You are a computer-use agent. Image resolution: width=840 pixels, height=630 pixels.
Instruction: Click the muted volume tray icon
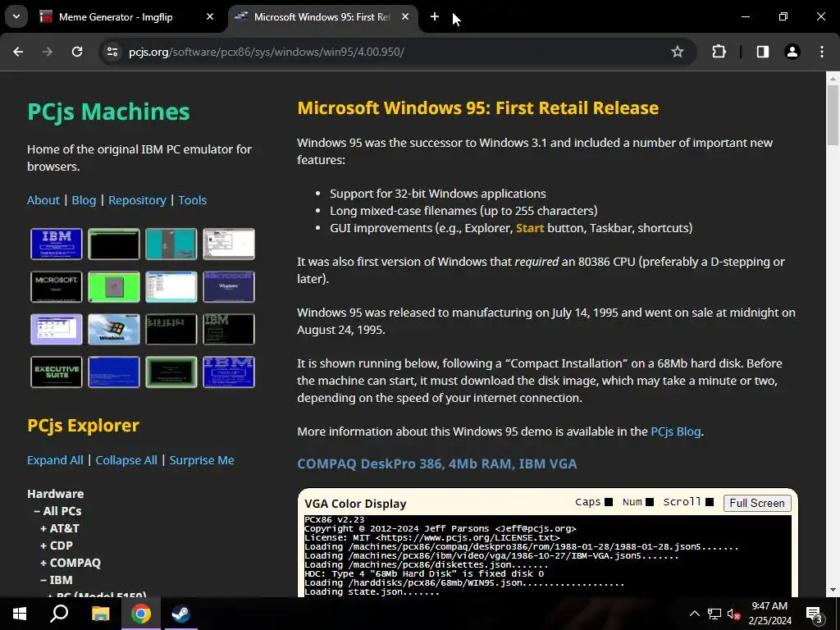tap(733, 614)
